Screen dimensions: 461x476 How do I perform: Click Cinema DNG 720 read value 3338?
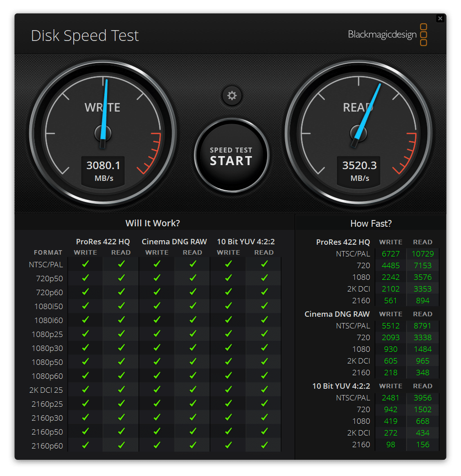[x=423, y=337]
